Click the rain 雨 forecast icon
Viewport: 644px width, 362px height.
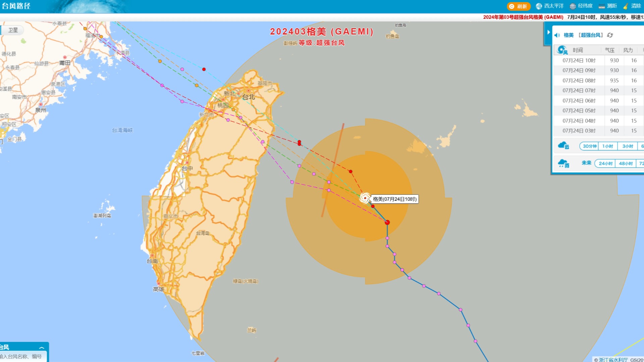pyautogui.click(x=563, y=164)
